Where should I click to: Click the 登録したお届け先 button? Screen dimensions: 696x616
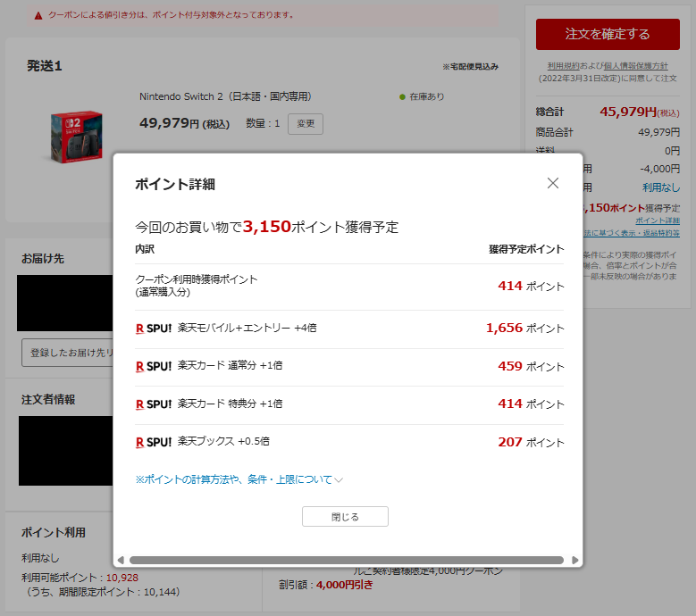68,353
